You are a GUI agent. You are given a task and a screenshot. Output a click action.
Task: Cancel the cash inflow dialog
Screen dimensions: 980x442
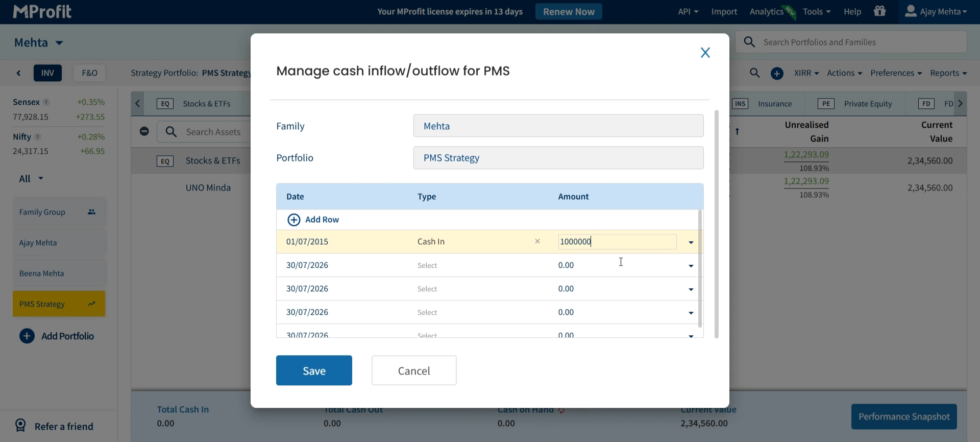[414, 370]
